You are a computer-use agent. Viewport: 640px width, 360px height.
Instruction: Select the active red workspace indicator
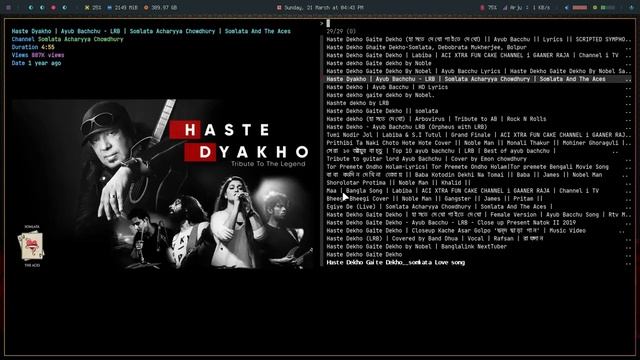[53, 7]
